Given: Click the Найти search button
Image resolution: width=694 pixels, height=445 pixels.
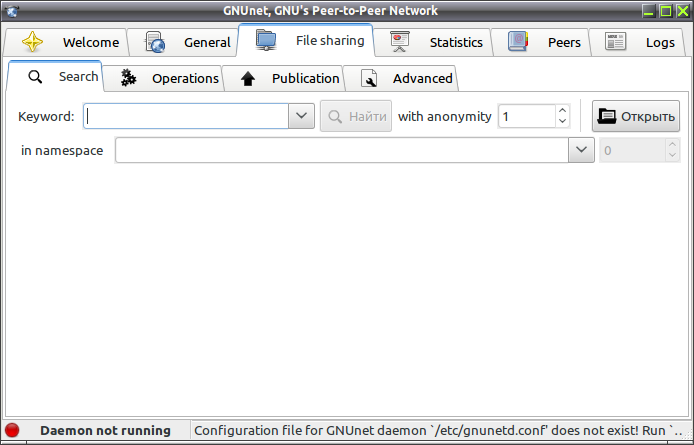Looking at the screenshot, I should click(x=356, y=116).
